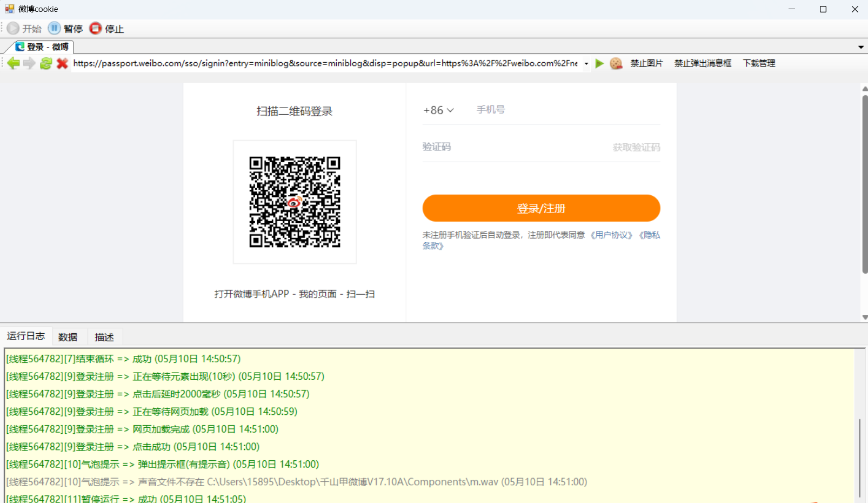Click the green Go arrow beside the address bar
Screen dimensions: 868x503
click(599, 63)
